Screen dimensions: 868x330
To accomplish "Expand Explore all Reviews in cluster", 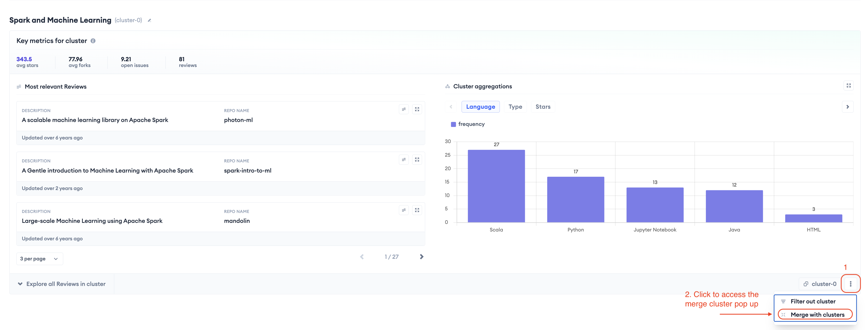I will click(x=62, y=284).
